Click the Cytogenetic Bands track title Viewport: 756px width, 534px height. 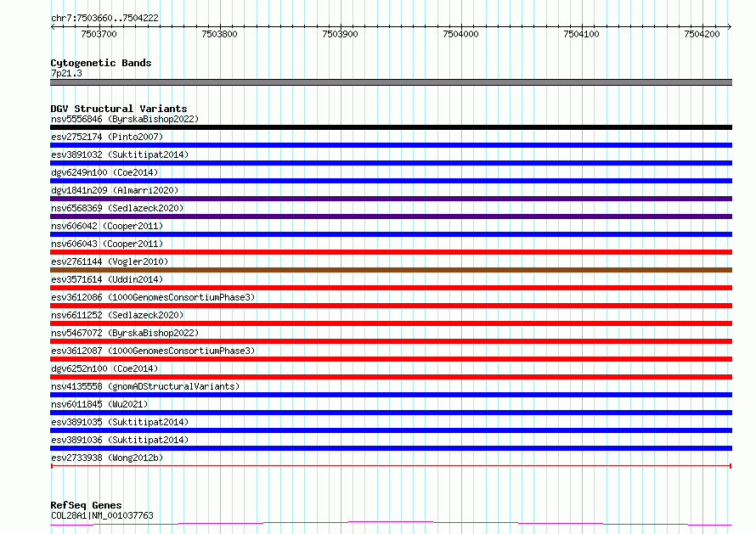click(x=100, y=63)
